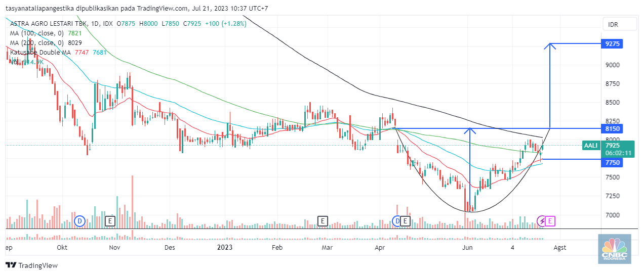
Task: Click the blue dividend marker D in April
Action: [397, 221]
